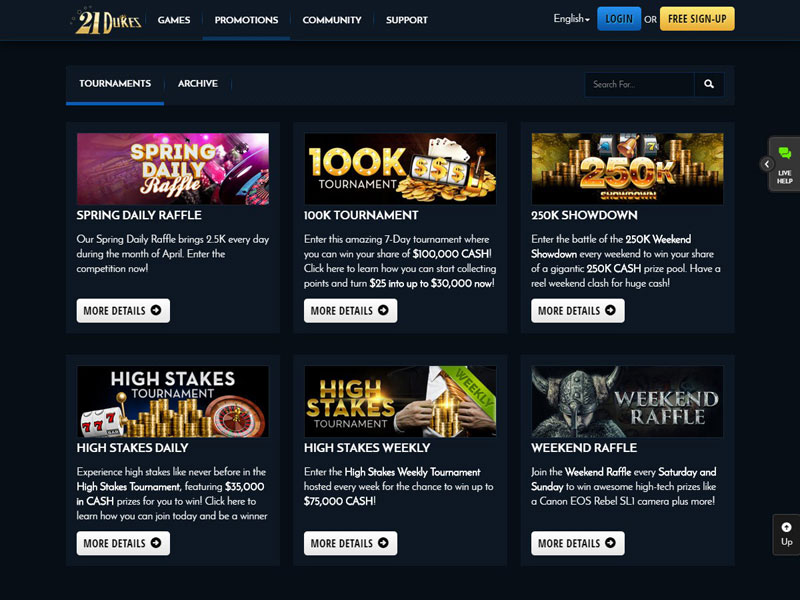This screenshot has height=600, width=800.
Task: Click the 21 Dukes logo
Action: [x=108, y=21]
